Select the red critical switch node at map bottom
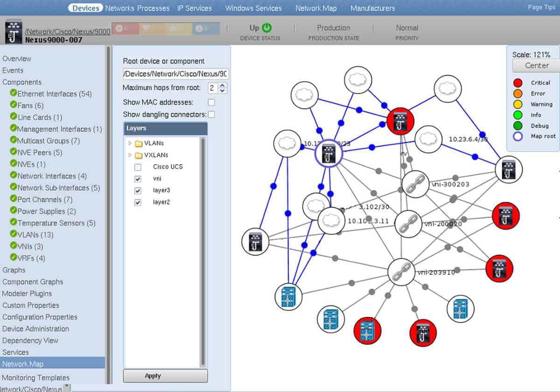560x392 pixels. (368, 330)
